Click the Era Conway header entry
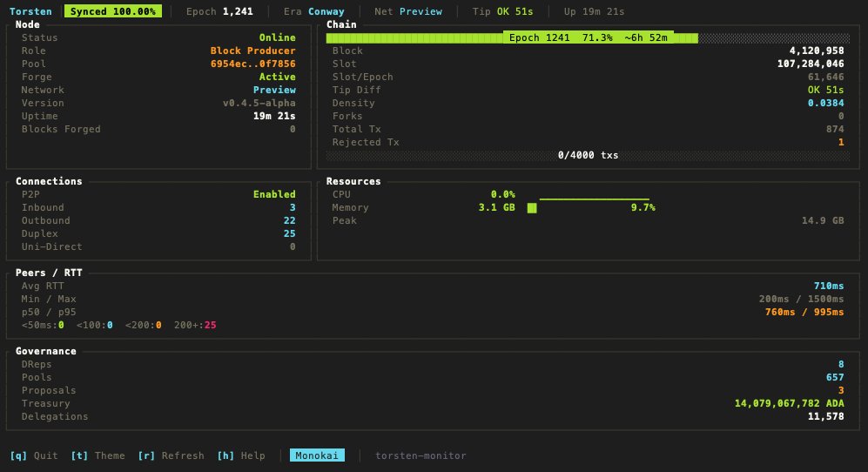 coord(314,11)
